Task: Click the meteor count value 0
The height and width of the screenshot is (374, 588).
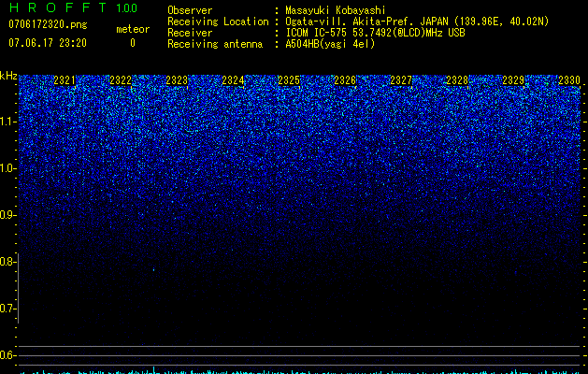Action: [x=133, y=43]
